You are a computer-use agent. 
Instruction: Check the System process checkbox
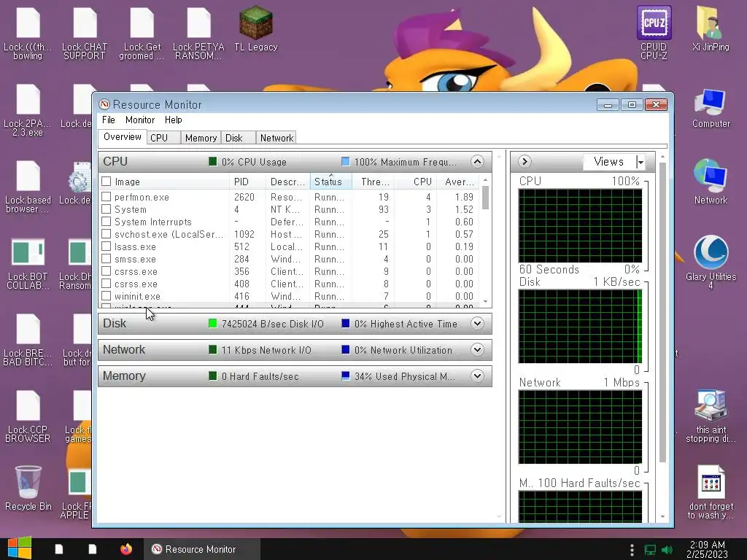[x=107, y=209]
